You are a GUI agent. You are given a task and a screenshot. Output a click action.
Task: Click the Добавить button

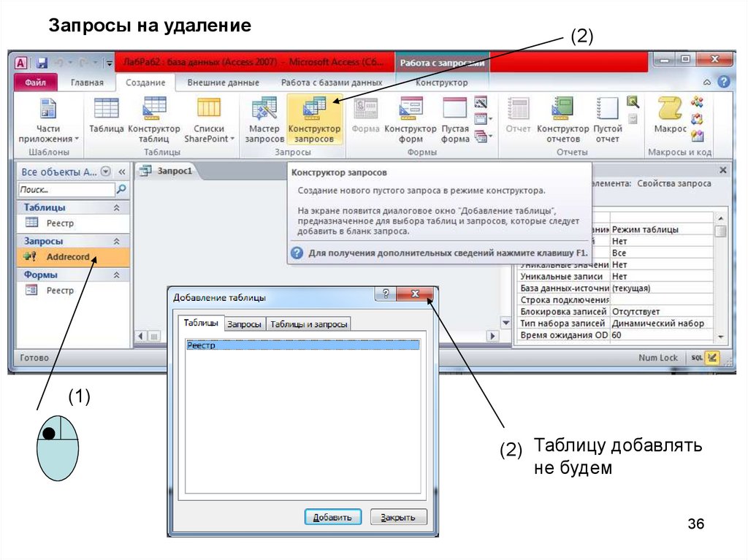click(x=332, y=517)
